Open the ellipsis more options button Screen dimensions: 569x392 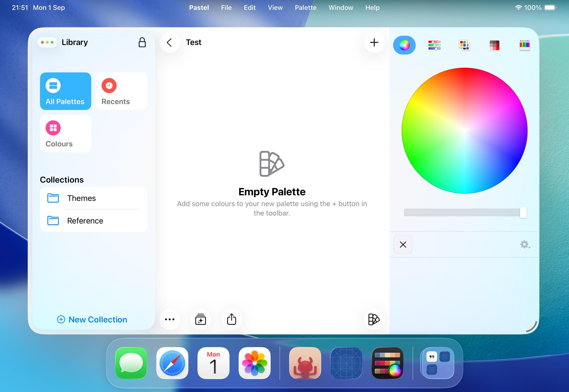tap(170, 319)
